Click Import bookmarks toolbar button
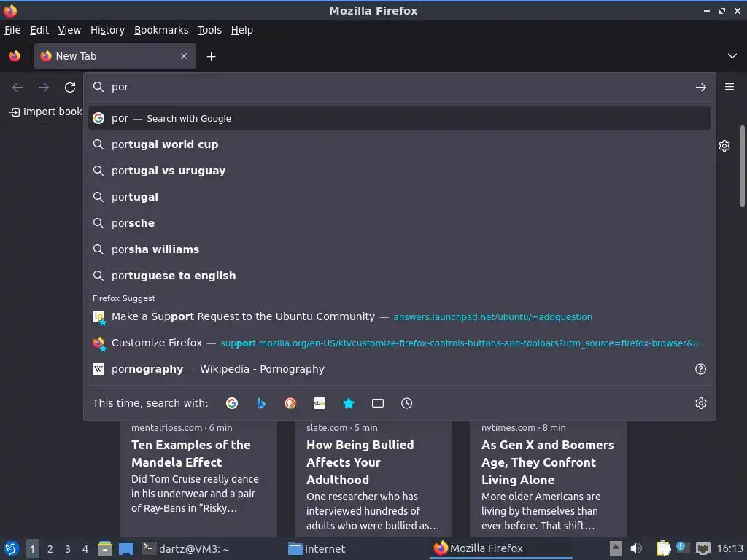The width and height of the screenshot is (747, 560). [x=46, y=112]
